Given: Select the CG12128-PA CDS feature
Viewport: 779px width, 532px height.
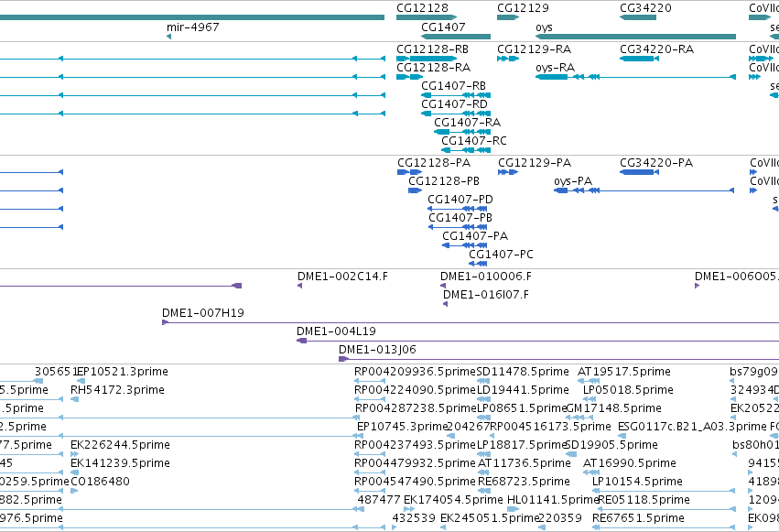Looking at the screenshot, I should (x=409, y=172).
